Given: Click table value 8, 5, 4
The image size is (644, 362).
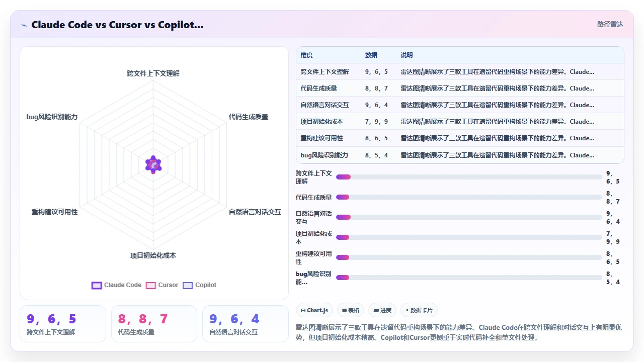Looking at the screenshot, I should [377, 155].
